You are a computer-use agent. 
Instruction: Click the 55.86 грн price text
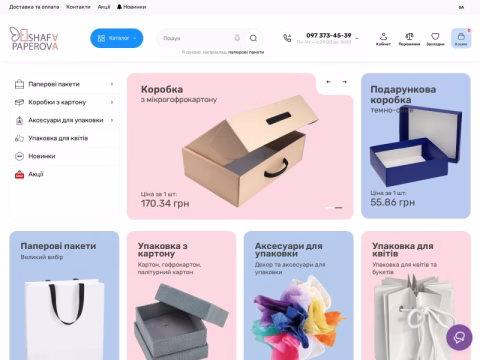point(393,202)
